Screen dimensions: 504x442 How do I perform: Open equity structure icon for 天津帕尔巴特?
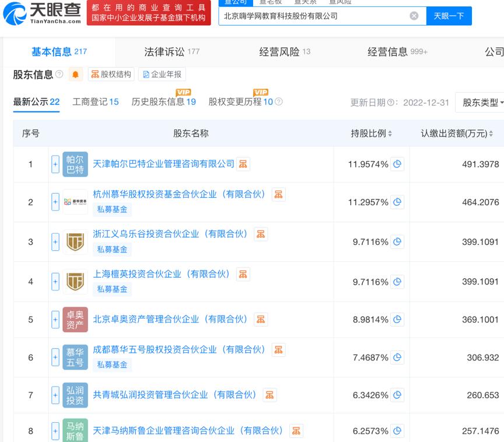tap(243, 164)
